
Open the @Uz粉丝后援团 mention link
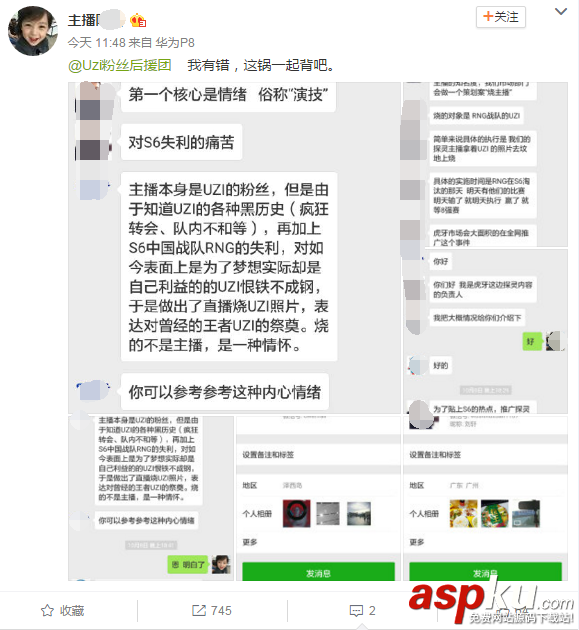tap(120, 65)
